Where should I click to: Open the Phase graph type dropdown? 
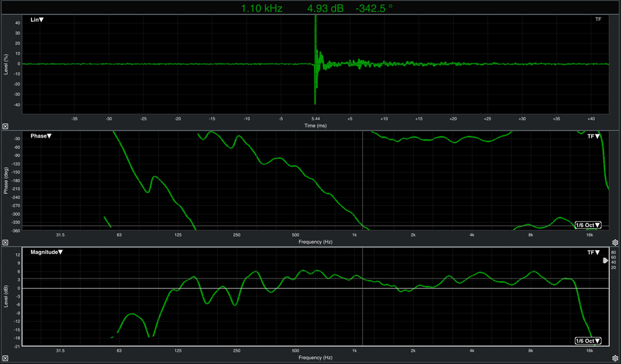tap(41, 136)
